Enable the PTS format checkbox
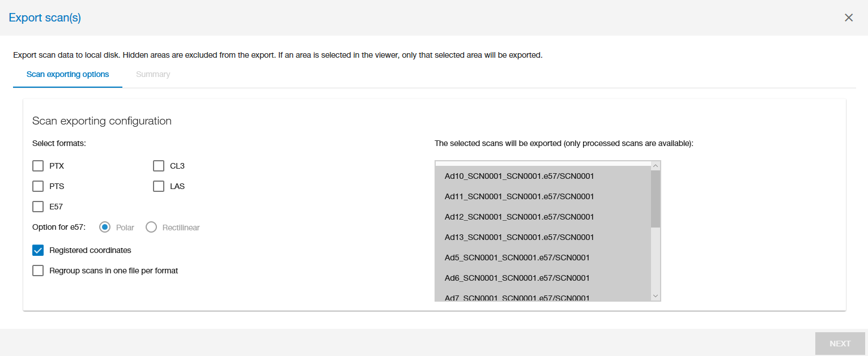This screenshot has height=356, width=868. pos(38,186)
